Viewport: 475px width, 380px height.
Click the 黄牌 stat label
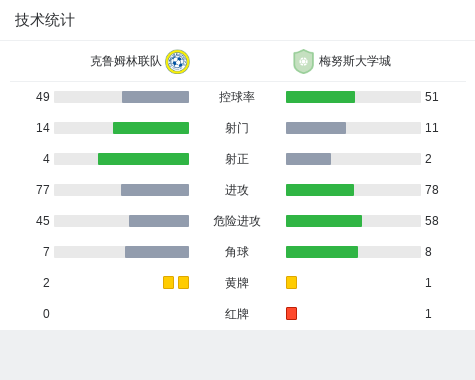pos(237,283)
